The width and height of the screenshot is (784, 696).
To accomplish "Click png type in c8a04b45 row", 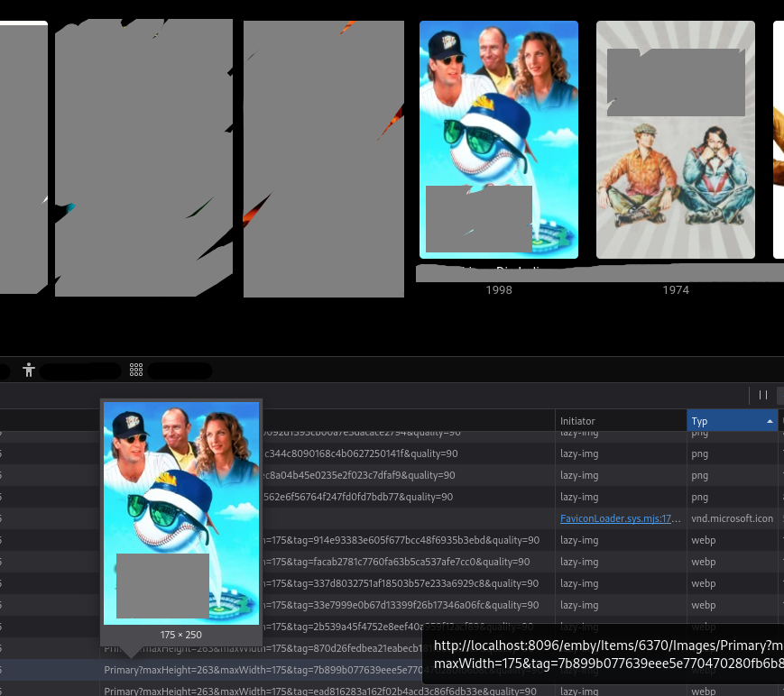I will pyautogui.click(x=699, y=475).
